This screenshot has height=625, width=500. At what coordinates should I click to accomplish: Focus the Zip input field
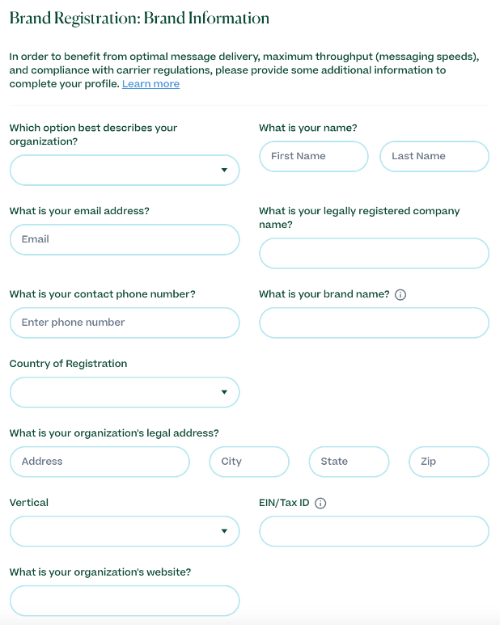tap(449, 462)
